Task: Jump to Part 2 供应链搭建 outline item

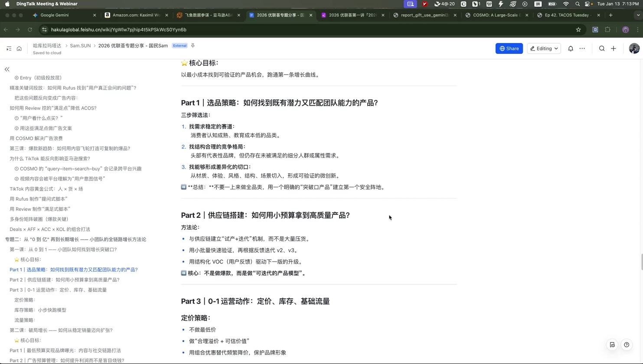Action: coord(65,280)
